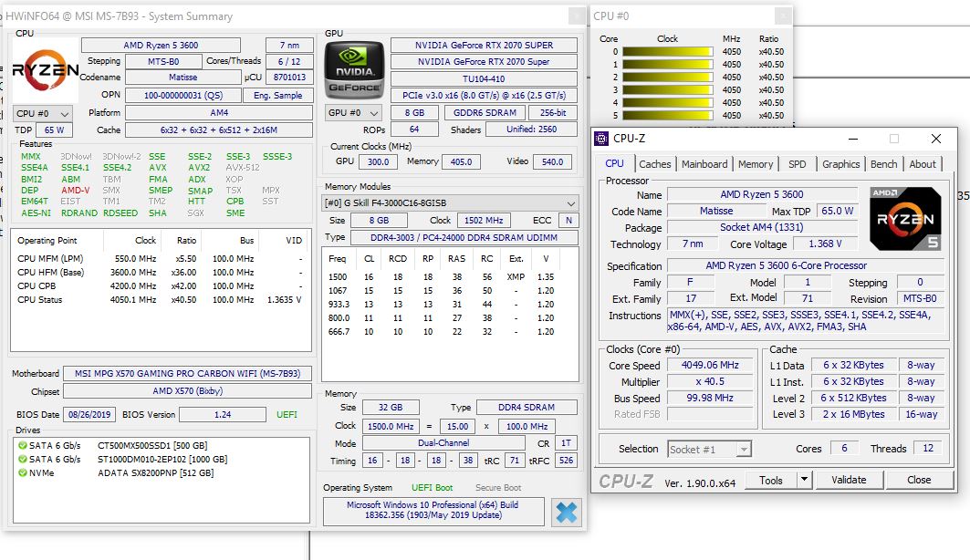Click Core 5 clock bar in CPU #0 window
Screen dimensions: 970x560
click(667, 115)
